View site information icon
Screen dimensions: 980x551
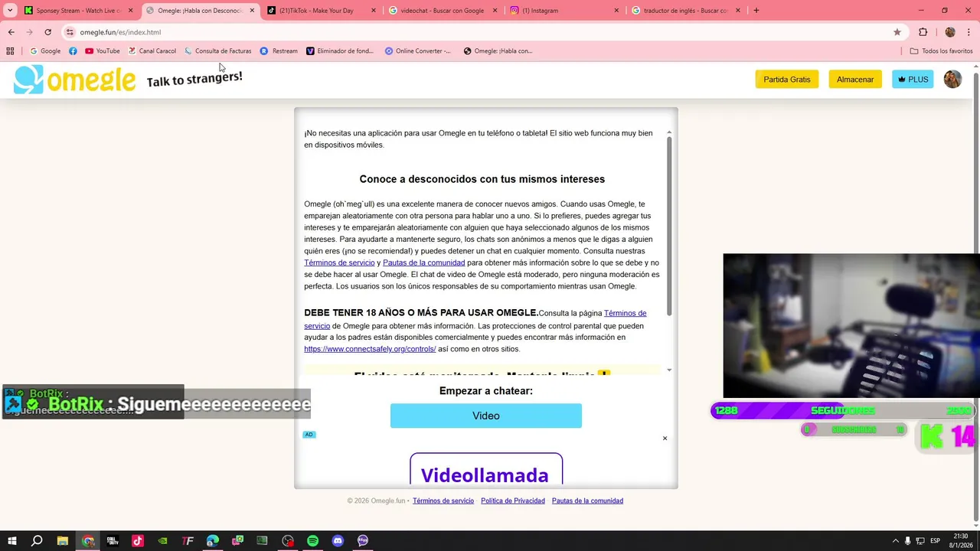click(x=70, y=32)
